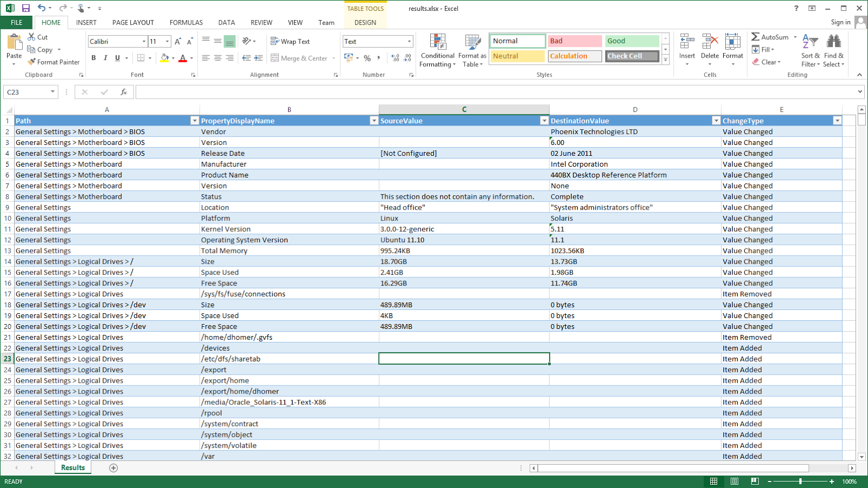Adjust the zoom slider in status bar
Viewport: 868px width, 488px height.
tap(800, 481)
